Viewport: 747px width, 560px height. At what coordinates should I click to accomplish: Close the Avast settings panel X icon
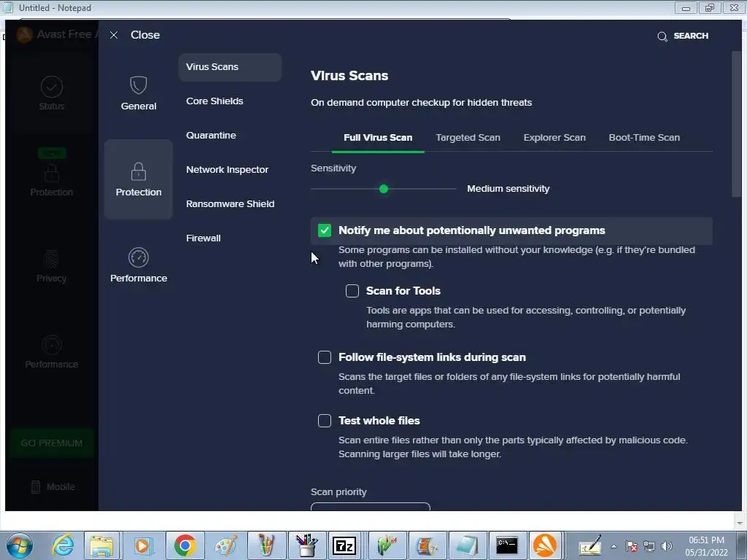(x=114, y=35)
